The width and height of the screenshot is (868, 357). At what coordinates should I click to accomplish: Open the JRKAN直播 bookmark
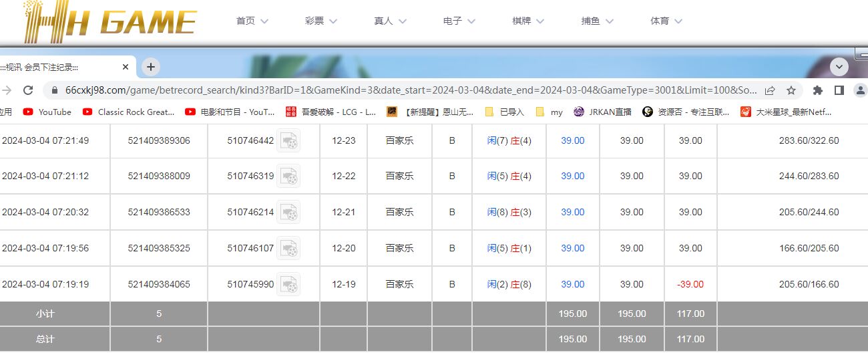tap(603, 112)
